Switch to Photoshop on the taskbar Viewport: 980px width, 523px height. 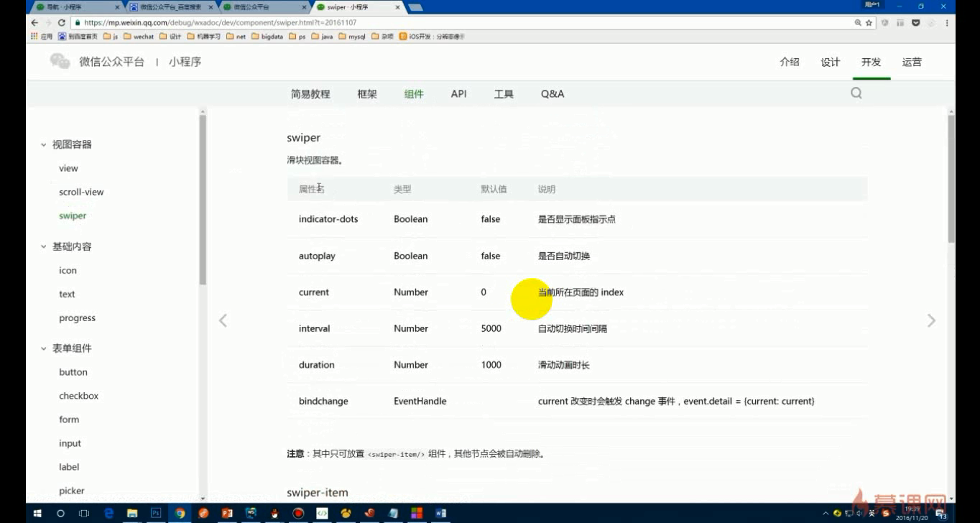click(x=156, y=514)
